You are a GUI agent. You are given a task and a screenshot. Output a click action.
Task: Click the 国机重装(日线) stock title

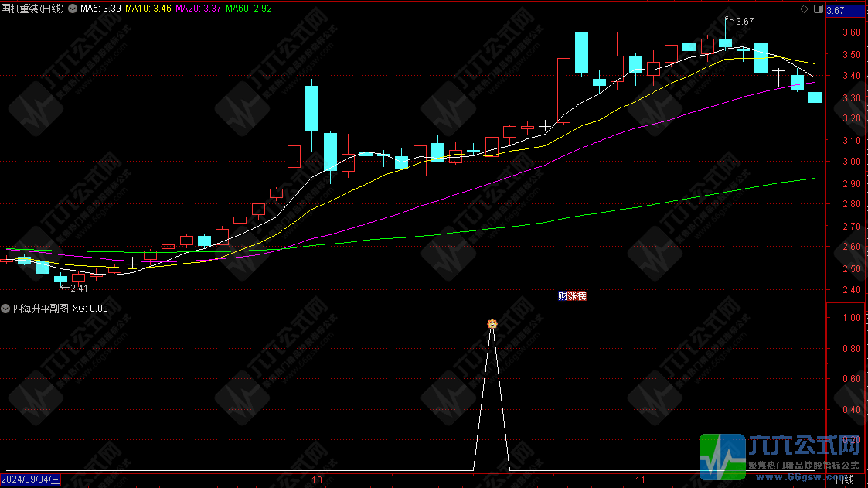(35, 9)
